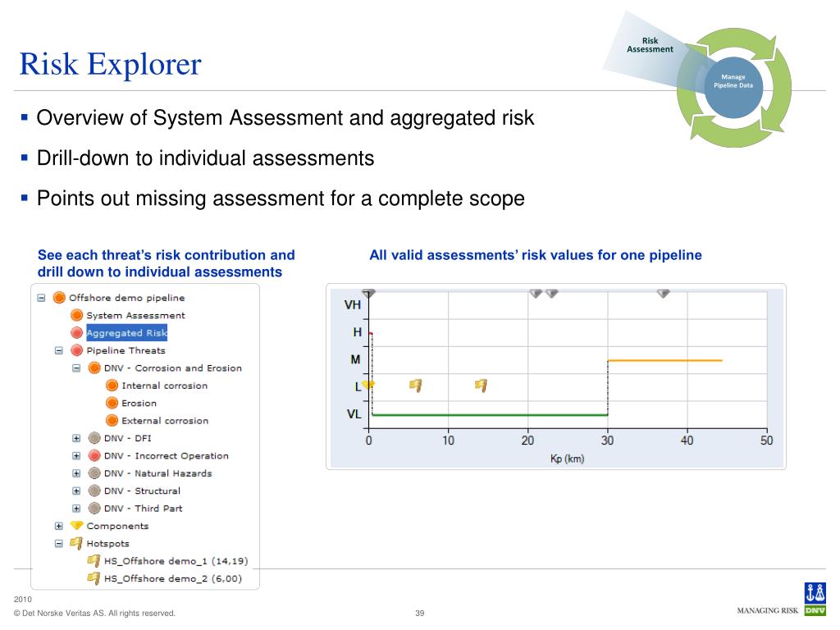Select the Hotspots label in tree
840x630 pixels.
click(107, 544)
